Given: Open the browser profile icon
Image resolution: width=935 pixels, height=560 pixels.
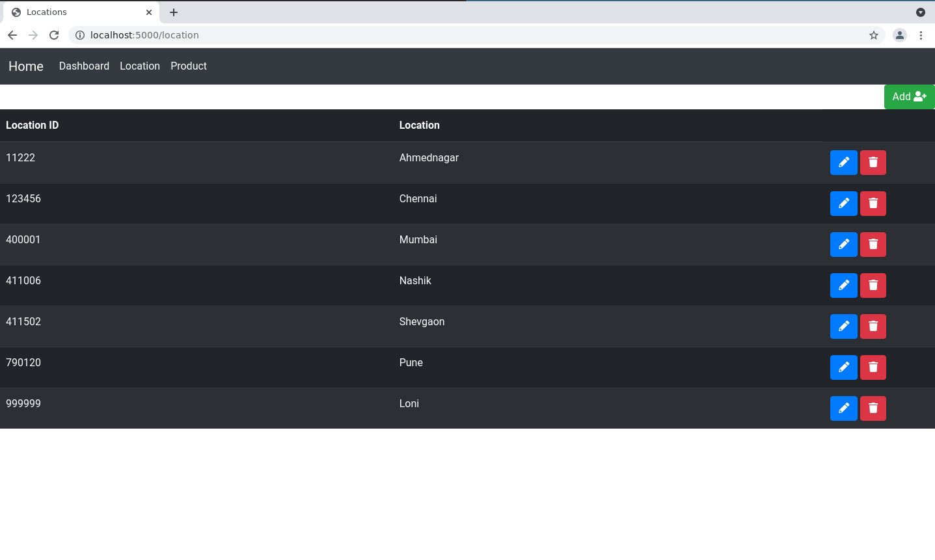Looking at the screenshot, I should point(900,35).
